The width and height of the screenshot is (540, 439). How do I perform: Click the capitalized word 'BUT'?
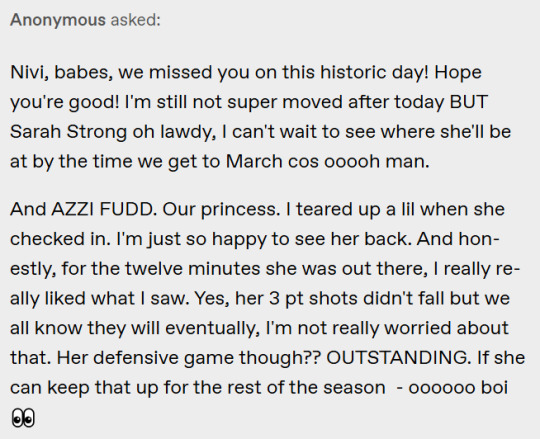pyautogui.click(x=469, y=102)
